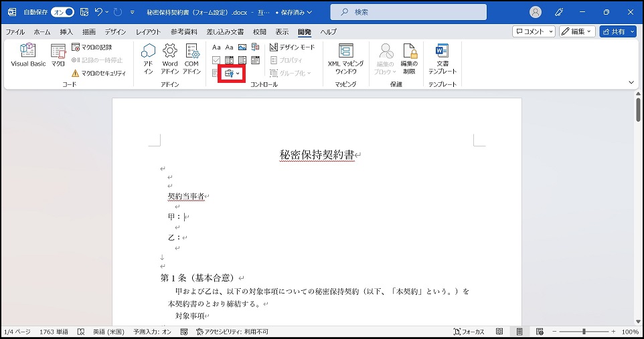Switch to References (参考資料) tab
The height and width of the screenshot is (339, 644).
pos(184,31)
